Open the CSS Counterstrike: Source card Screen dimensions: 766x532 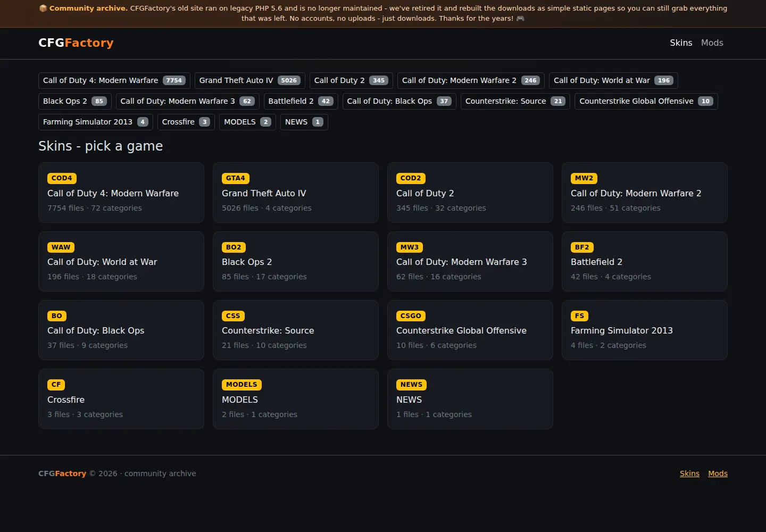point(296,330)
